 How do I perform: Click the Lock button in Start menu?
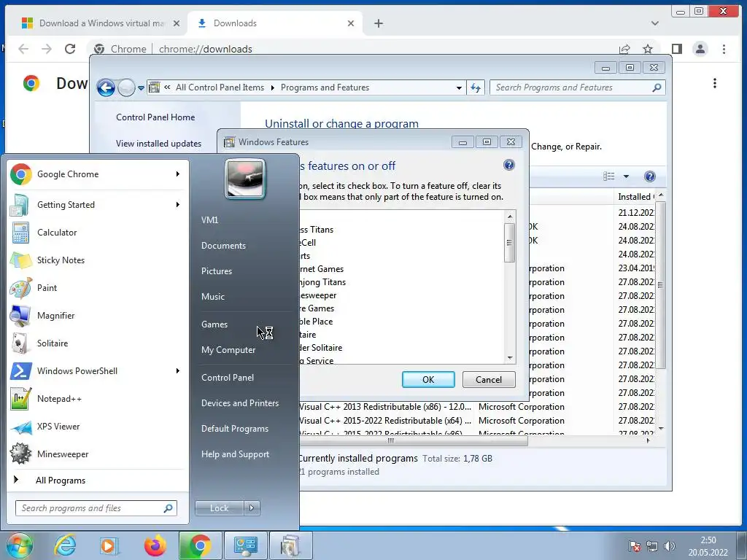(x=219, y=508)
